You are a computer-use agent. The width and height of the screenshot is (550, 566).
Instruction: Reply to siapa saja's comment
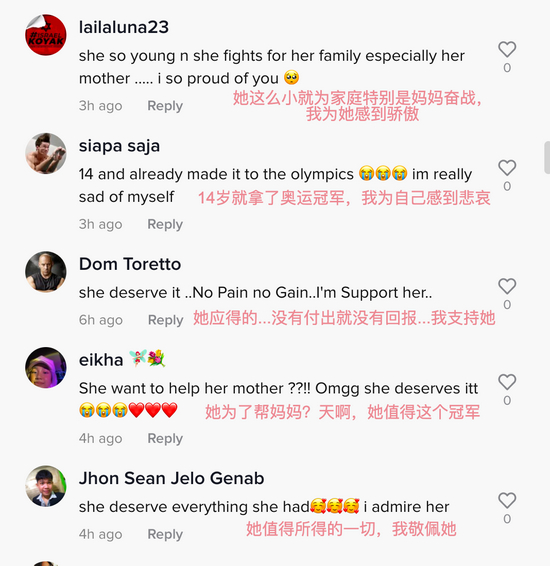coord(165,225)
